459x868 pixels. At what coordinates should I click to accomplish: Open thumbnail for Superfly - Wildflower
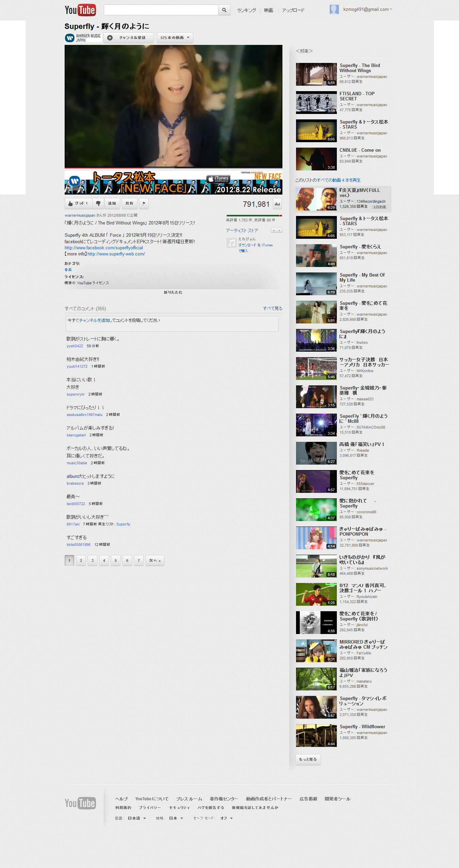pos(316,735)
